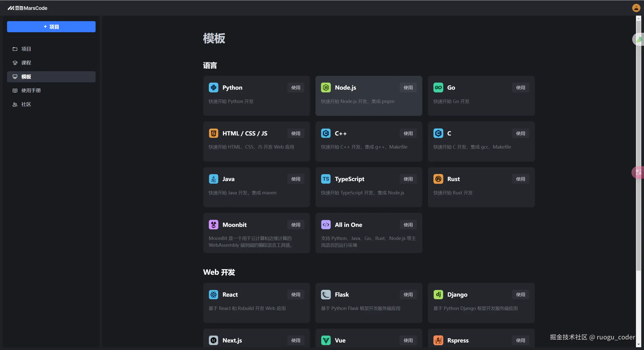Click the Moonbit rabbit icon
This screenshot has height=350, width=644.
[213, 225]
